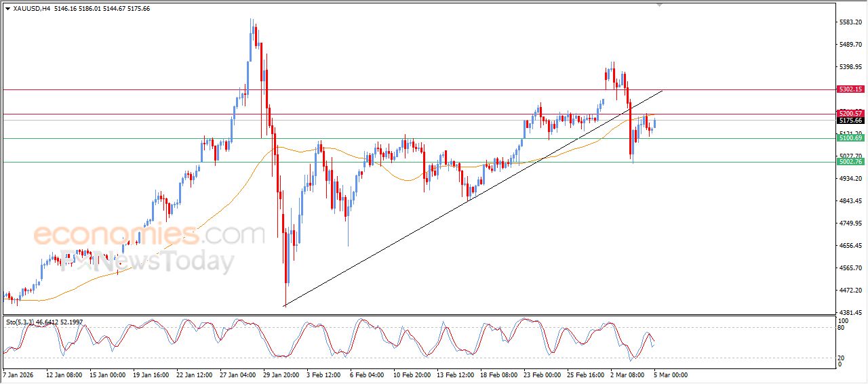Image resolution: width=868 pixels, height=384 pixels.
Task: Click the current price 5175.66 black label
Action: 850,121
